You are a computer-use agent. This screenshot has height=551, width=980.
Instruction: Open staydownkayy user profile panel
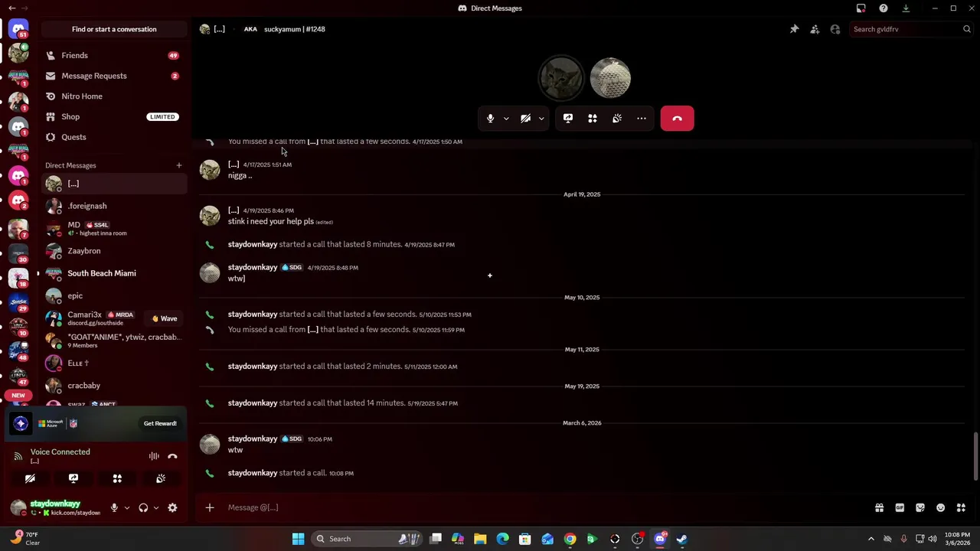point(57,507)
